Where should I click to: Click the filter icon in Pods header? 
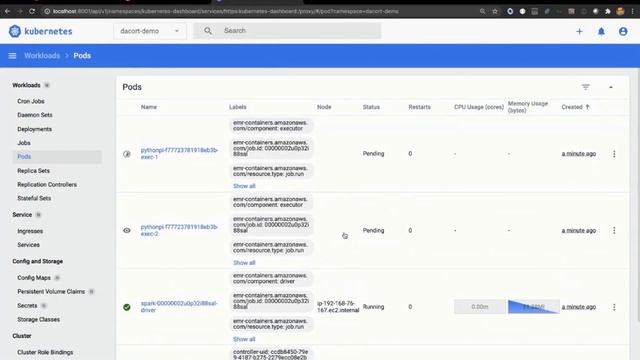586,87
